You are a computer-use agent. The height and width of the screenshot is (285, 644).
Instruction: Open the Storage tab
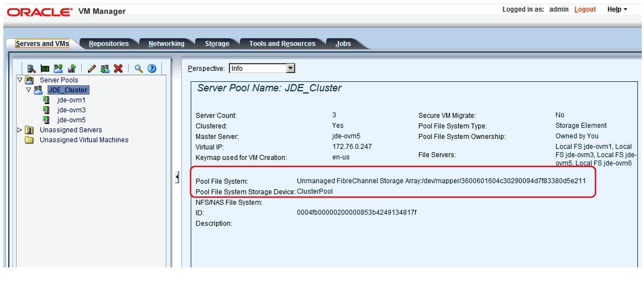tap(217, 44)
